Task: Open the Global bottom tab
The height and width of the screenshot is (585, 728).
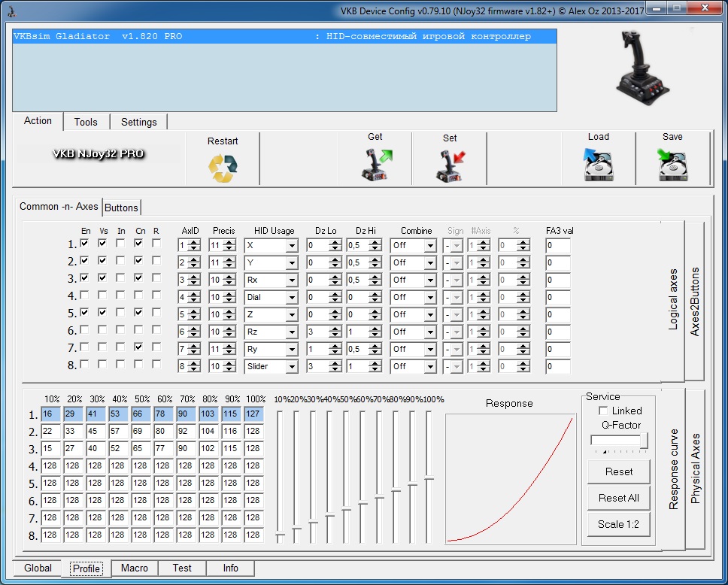Action: point(38,568)
